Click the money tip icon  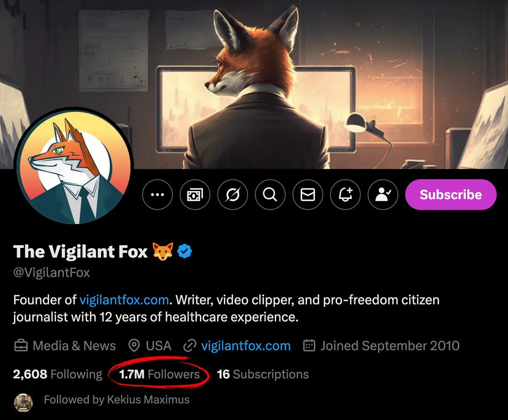[x=195, y=195]
